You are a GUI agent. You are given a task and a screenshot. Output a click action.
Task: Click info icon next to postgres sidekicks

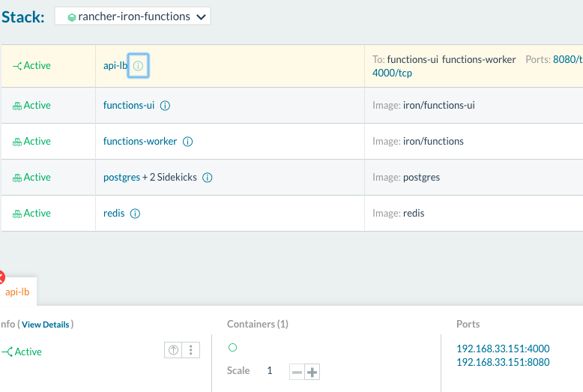pyautogui.click(x=208, y=178)
